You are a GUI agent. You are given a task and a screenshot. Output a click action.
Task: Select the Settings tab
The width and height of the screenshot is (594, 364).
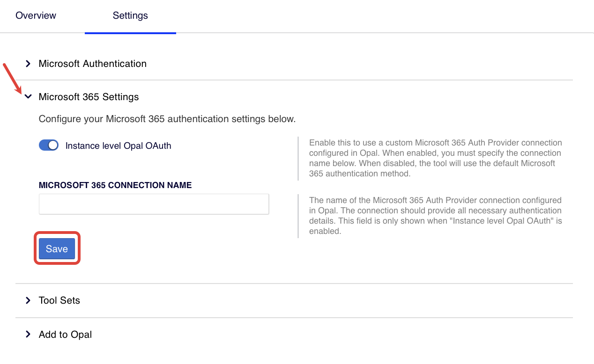click(x=130, y=15)
